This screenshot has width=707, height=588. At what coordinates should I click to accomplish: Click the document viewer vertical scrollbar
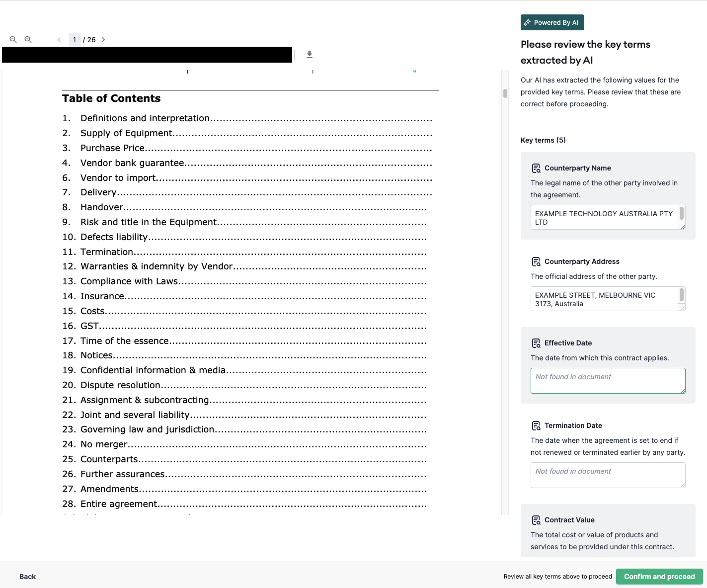point(505,93)
